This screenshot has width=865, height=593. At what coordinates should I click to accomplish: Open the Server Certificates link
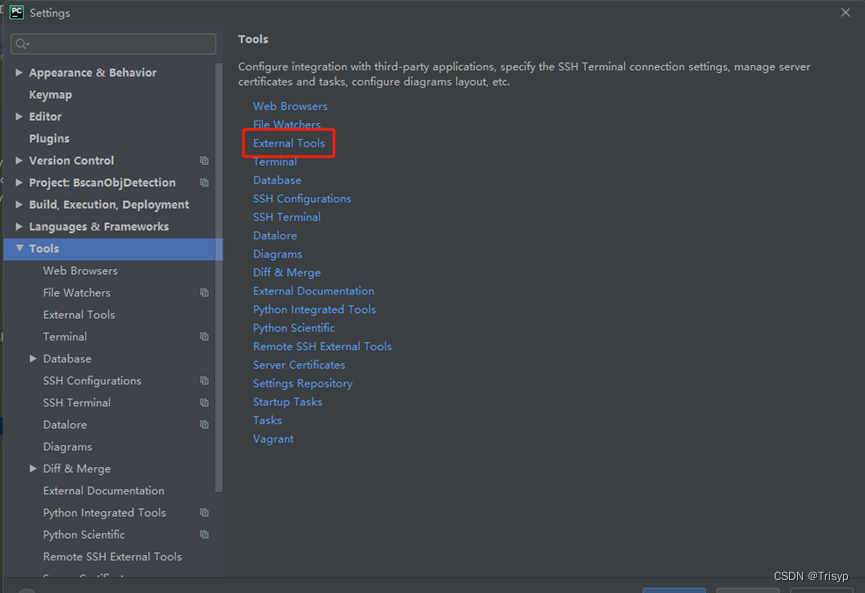(x=299, y=365)
